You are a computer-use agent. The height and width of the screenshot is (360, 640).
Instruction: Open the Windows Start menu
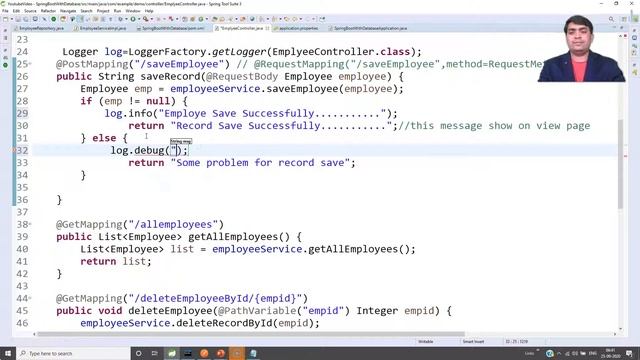[8, 353]
